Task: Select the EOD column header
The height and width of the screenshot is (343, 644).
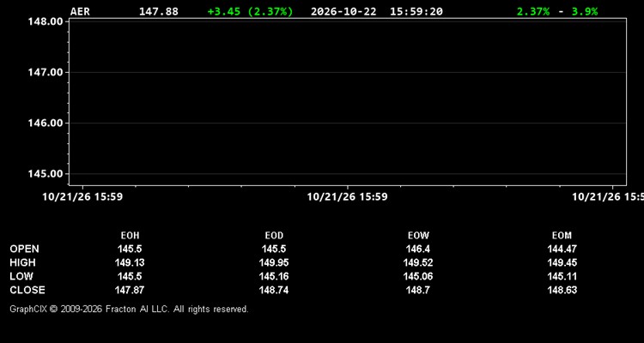Action: point(274,236)
